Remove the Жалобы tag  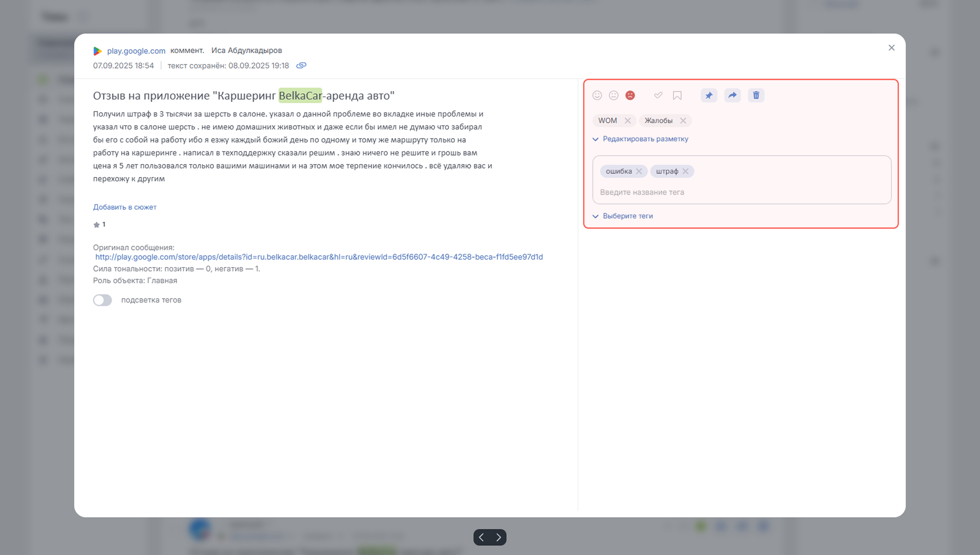pyautogui.click(x=683, y=121)
